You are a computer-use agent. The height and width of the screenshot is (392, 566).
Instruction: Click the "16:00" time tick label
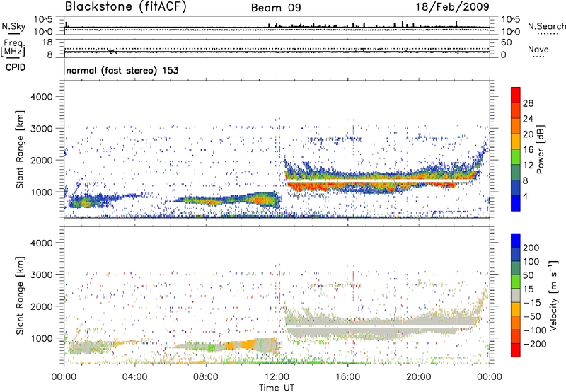click(x=347, y=377)
